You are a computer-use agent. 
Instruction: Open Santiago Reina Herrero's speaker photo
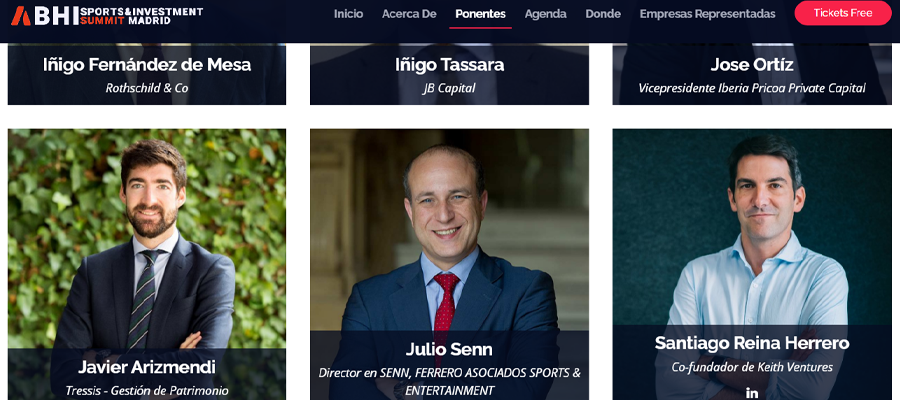[x=752, y=227]
